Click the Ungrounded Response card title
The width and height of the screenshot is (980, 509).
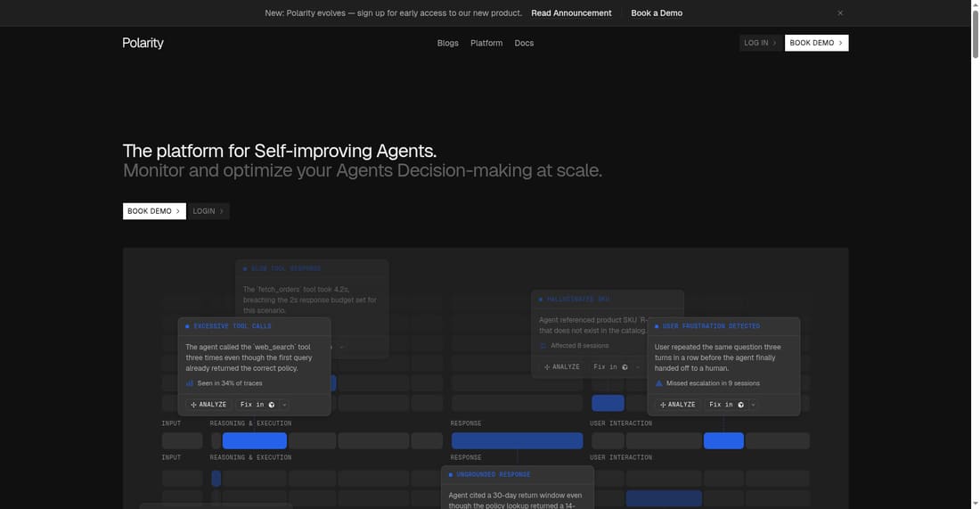click(x=494, y=474)
